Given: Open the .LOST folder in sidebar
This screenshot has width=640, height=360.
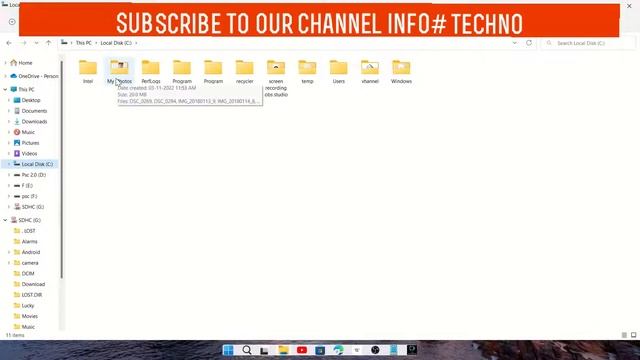Looking at the screenshot, I should [x=28, y=231].
